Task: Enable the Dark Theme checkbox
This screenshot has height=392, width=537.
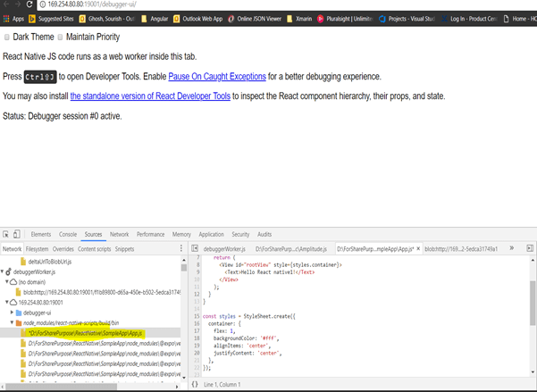Action: 7,38
